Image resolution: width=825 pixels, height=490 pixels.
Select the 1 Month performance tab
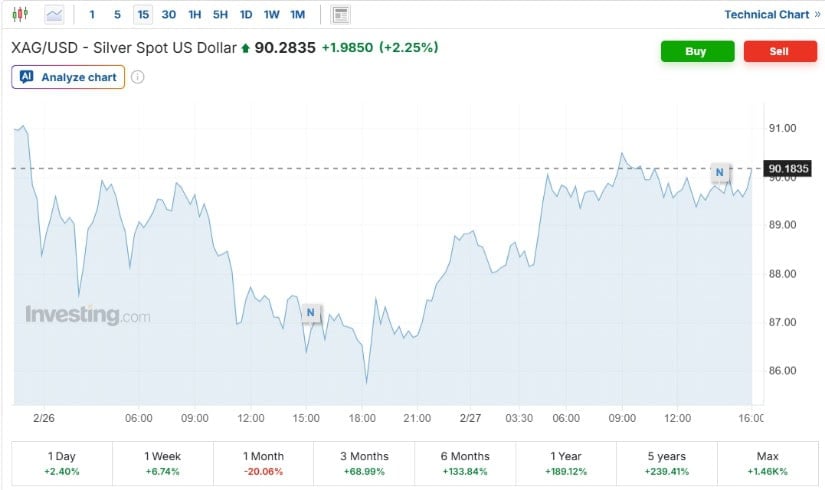(x=263, y=462)
